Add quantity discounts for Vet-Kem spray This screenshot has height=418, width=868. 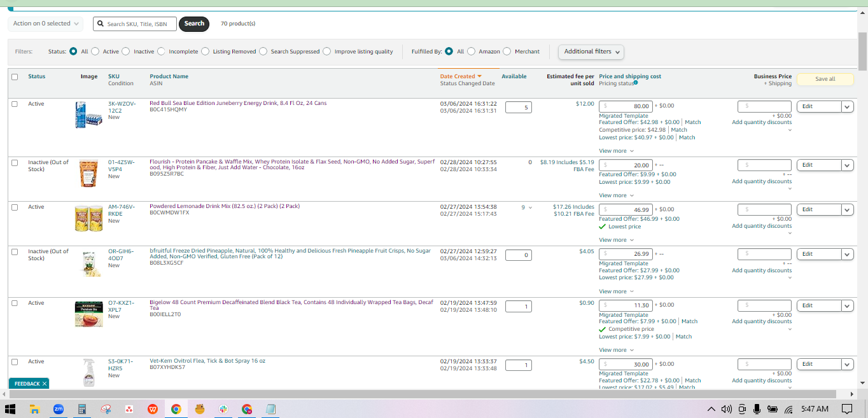[762, 380]
